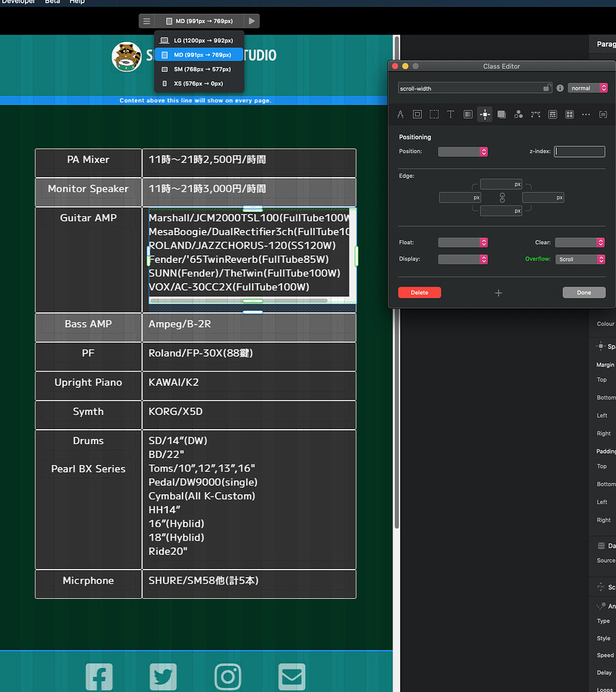The height and width of the screenshot is (692, 616).
Task: Click the gradient Background icon in Class Editor
Action: pos(467,115)
